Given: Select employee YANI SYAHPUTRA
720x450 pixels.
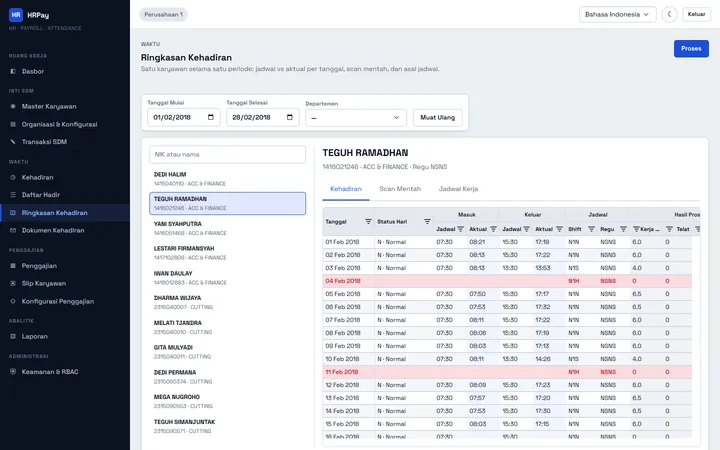Looking at the screenshot, I should pos(227,228).
